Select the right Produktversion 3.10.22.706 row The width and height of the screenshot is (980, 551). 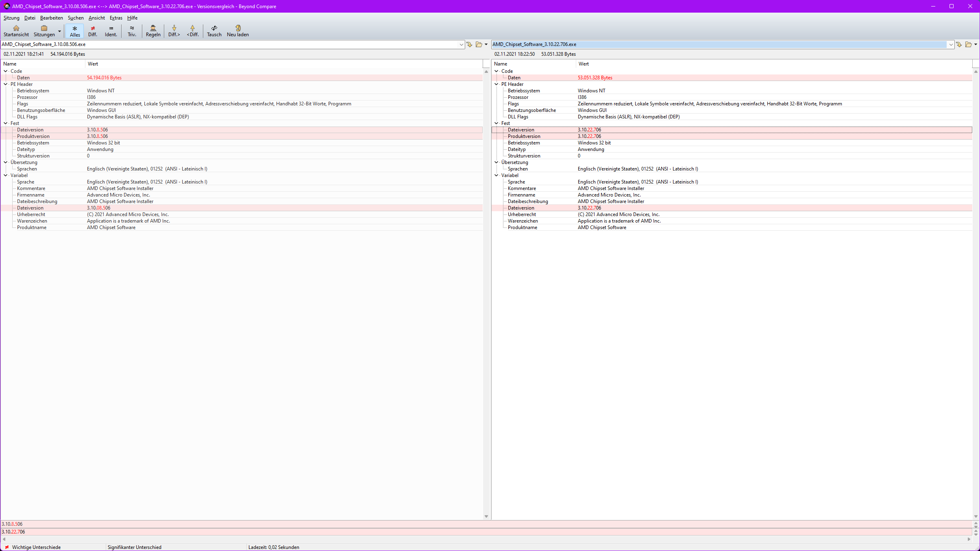(589, 136)
